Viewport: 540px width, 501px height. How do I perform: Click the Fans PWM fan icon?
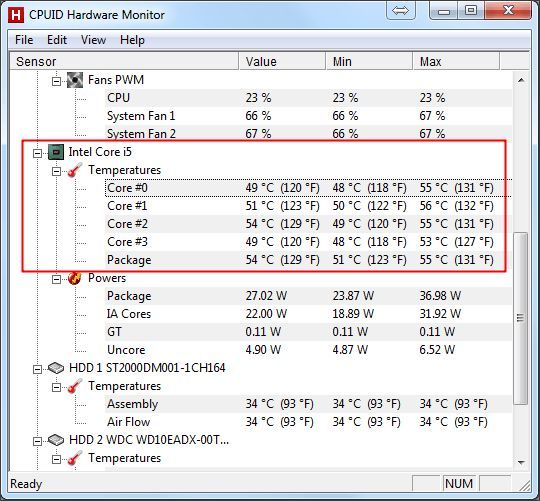tap(75, 80)
